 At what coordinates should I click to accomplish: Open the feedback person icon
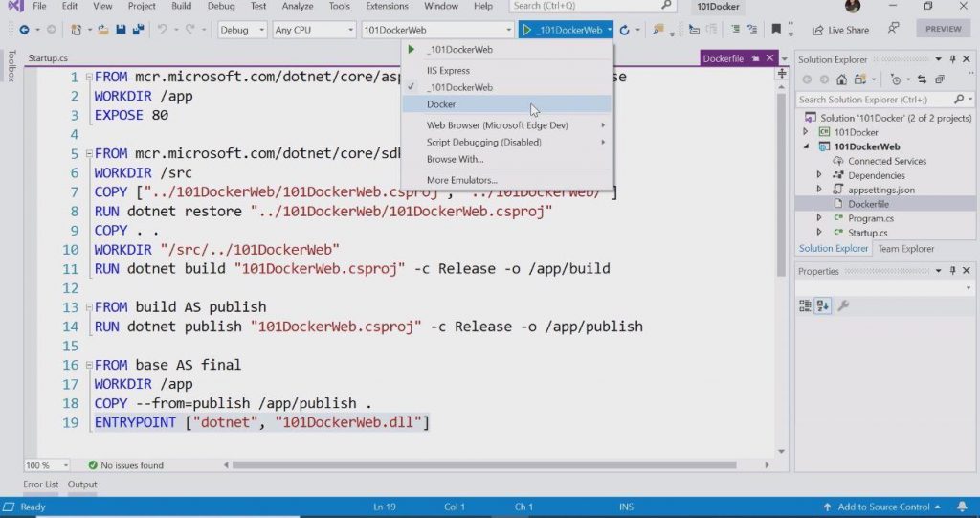point(894,29)
